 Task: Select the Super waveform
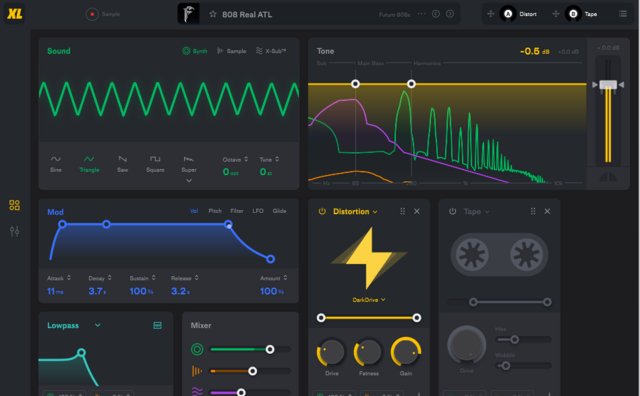coord(189,164)
